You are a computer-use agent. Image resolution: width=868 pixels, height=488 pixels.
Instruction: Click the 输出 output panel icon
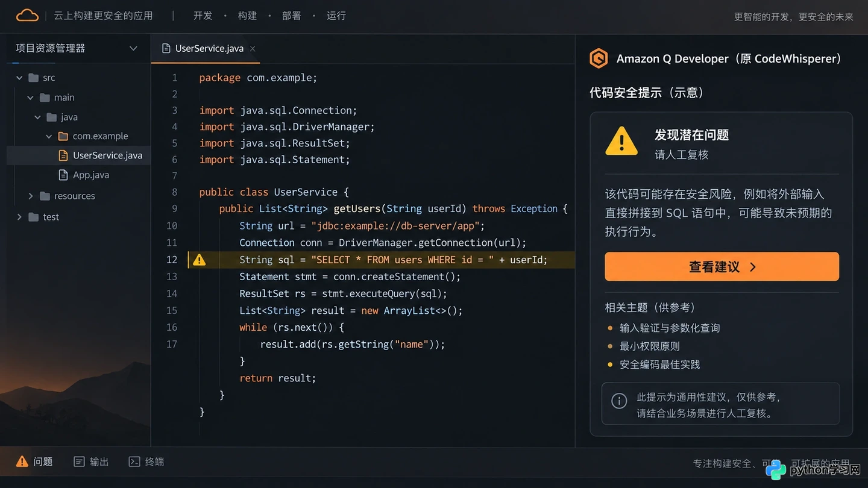(x=79, y=461)
